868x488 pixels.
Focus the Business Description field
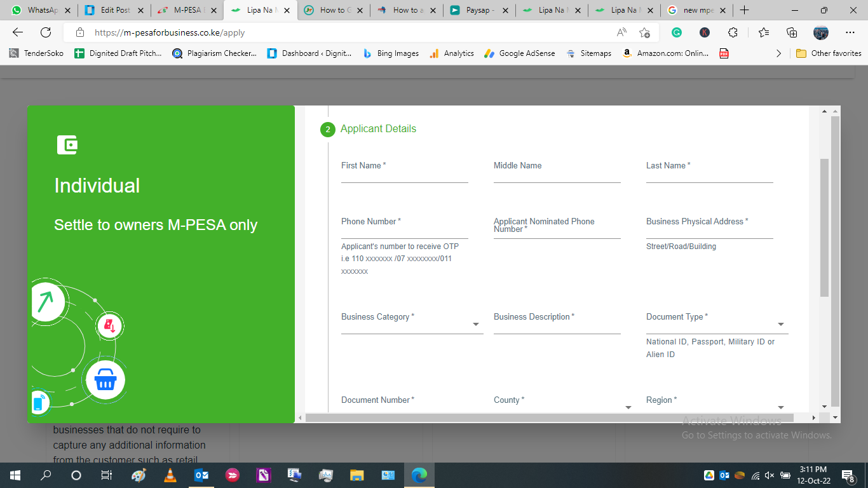557,322
